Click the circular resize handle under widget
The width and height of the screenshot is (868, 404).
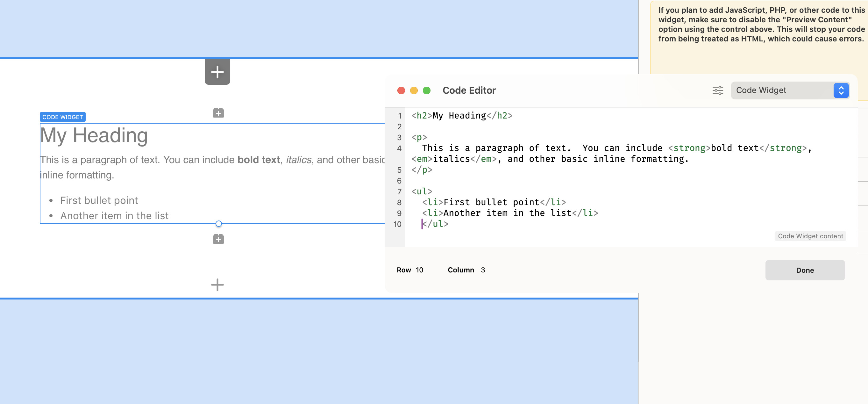tap(219, 224)
